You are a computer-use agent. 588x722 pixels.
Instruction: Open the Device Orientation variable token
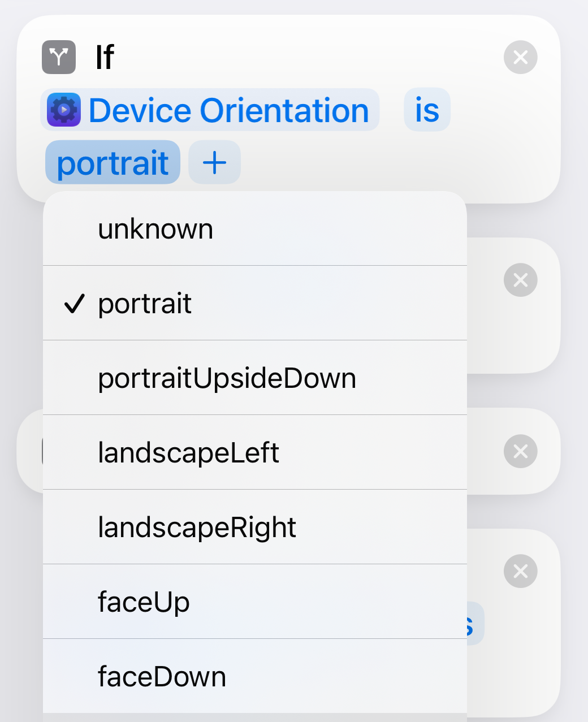(x=228, y=110)
